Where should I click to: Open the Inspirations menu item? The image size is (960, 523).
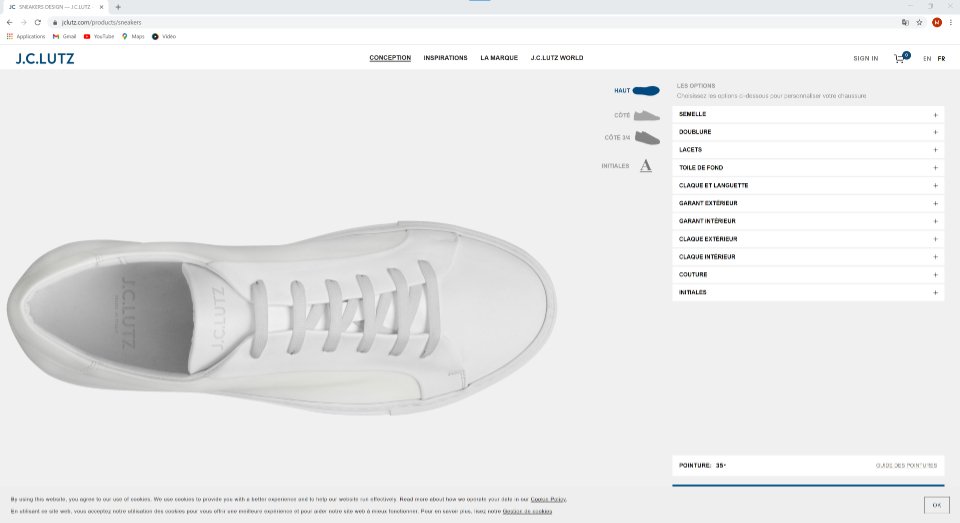(x=445, y=58)
